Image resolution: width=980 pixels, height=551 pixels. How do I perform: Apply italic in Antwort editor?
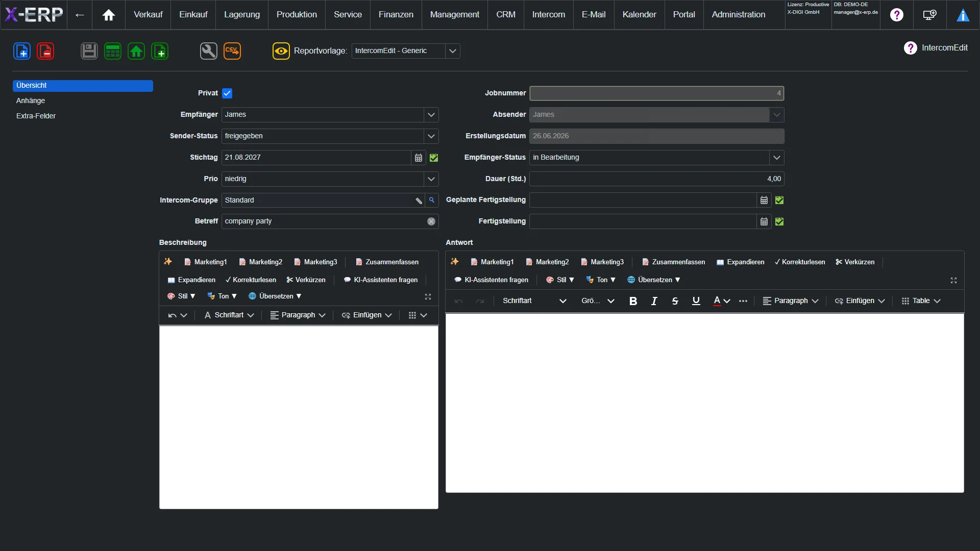654,301
